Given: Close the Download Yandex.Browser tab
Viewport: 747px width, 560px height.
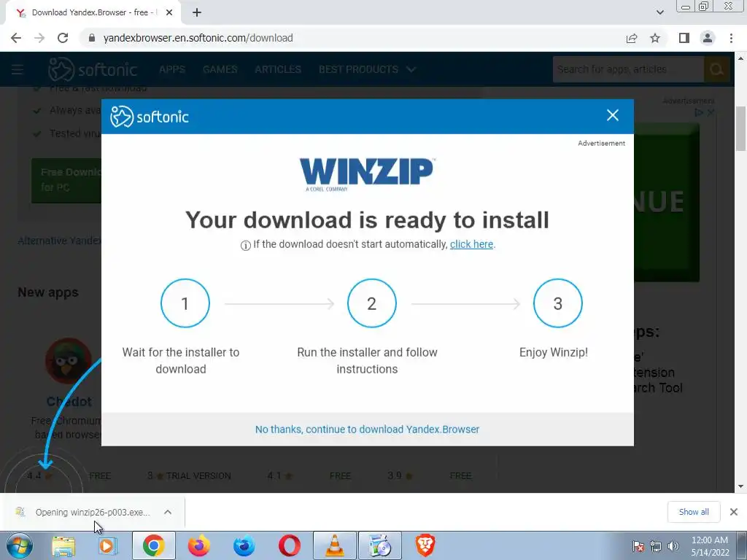Looking at the screenshot, I should (169, 13).
